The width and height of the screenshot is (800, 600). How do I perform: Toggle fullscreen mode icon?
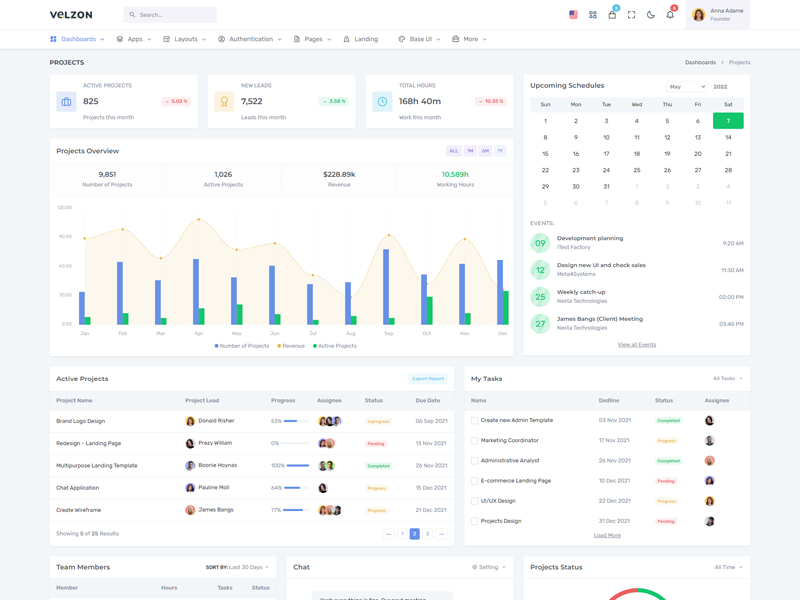[631, 15]
